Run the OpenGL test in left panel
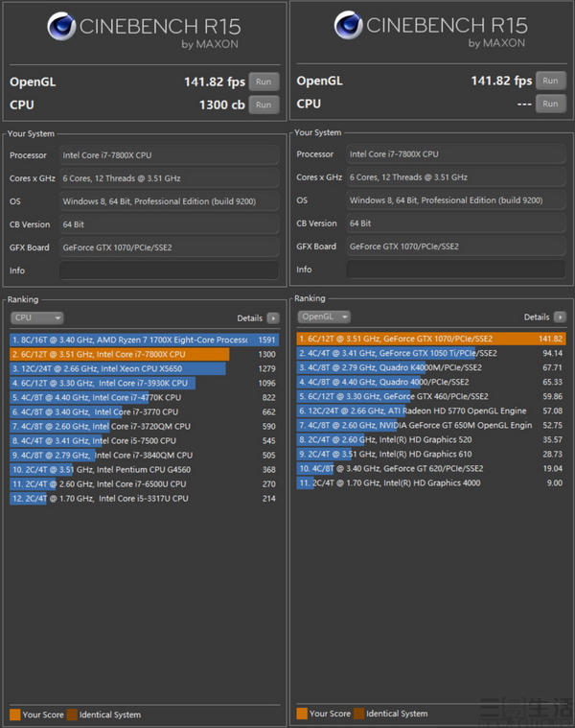575x728 pixels. (x=264, y=82)
